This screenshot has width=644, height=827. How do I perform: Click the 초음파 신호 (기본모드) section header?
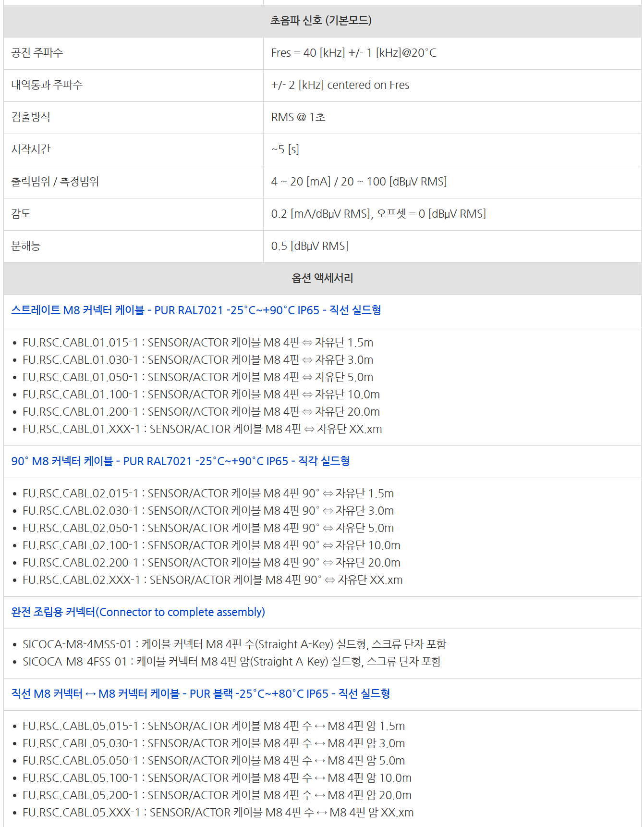click(322, 21)
